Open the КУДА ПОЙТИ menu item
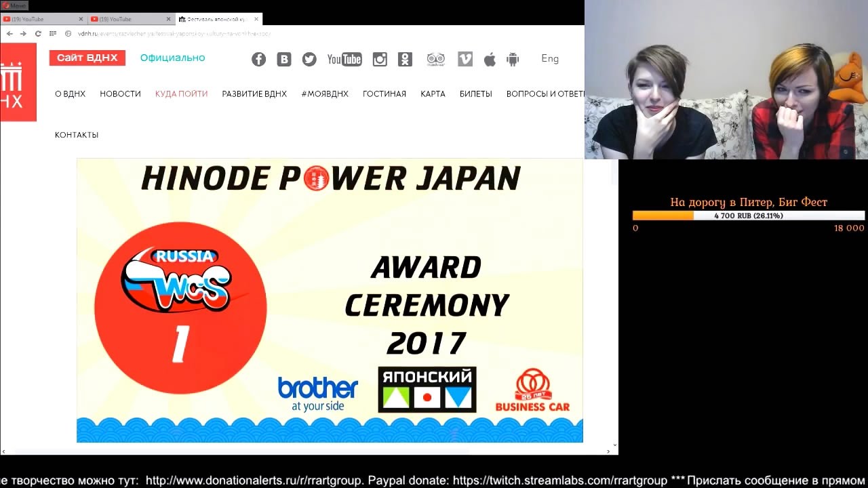The height and width of the screenshot is (488, 868). pos(181,94)
